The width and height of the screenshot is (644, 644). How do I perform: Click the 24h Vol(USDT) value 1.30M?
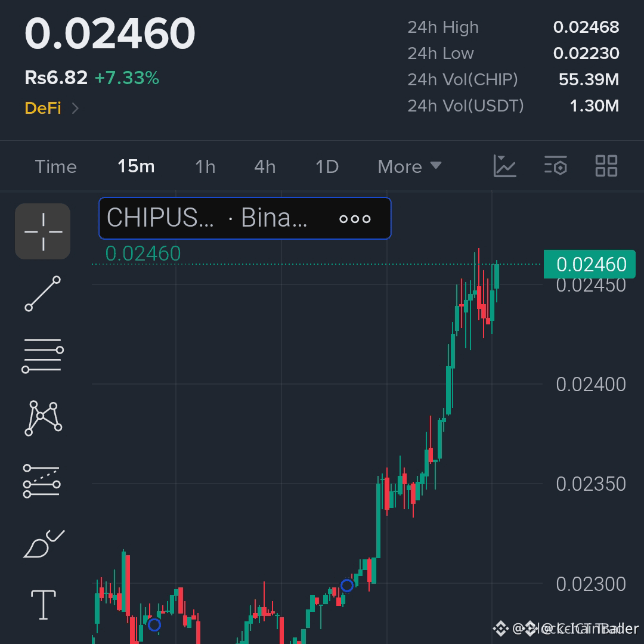(x=595, y=106)
